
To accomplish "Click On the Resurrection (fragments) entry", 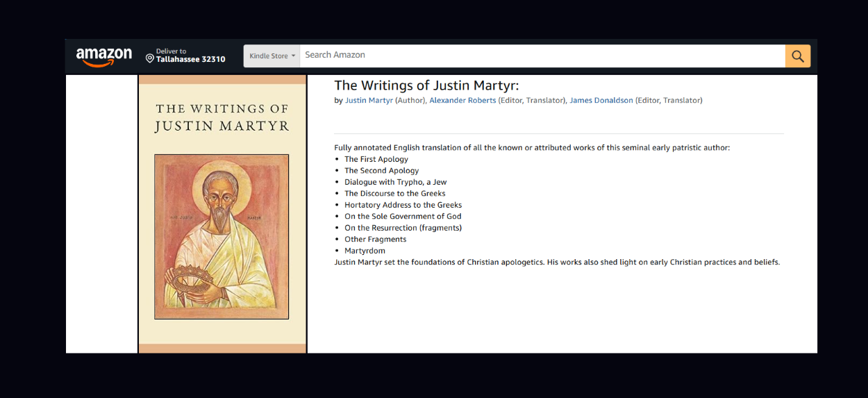I will [x=403, y=228].
